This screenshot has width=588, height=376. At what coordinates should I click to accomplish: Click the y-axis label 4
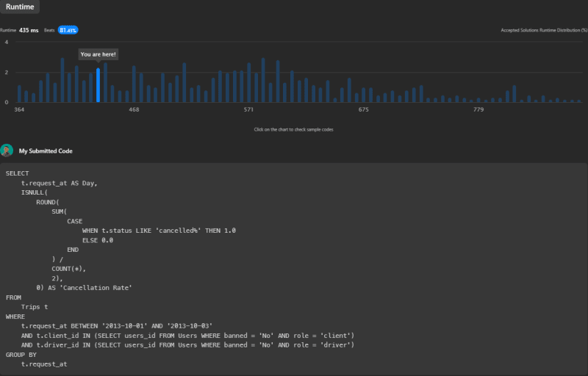pos(7,42)
